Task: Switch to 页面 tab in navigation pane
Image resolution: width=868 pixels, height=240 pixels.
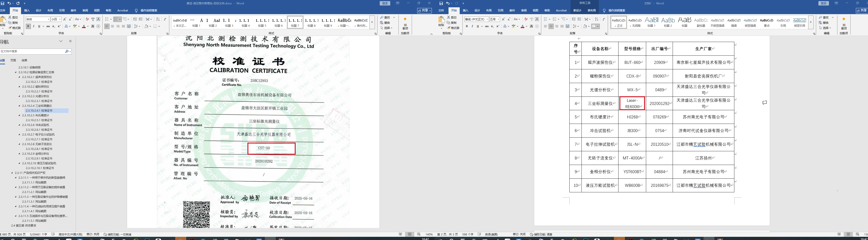Action: tap(13, 60)
